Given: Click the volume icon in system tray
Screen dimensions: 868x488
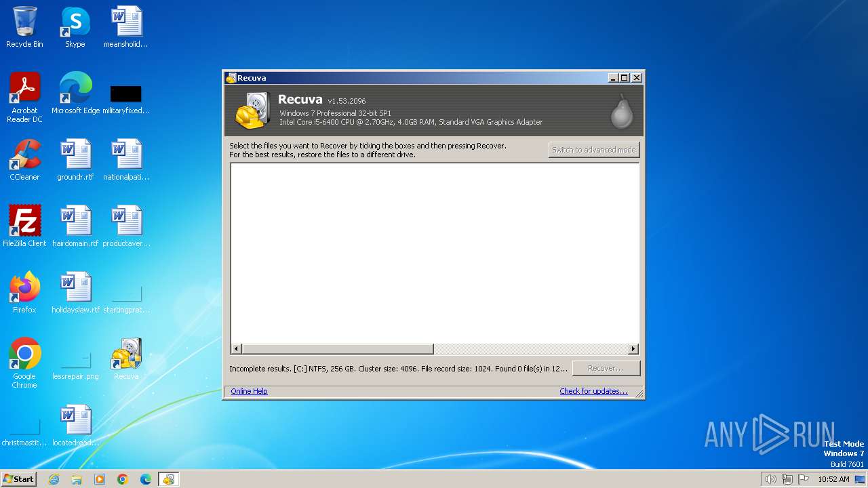Looking at the screenshot, I should 770,479.
